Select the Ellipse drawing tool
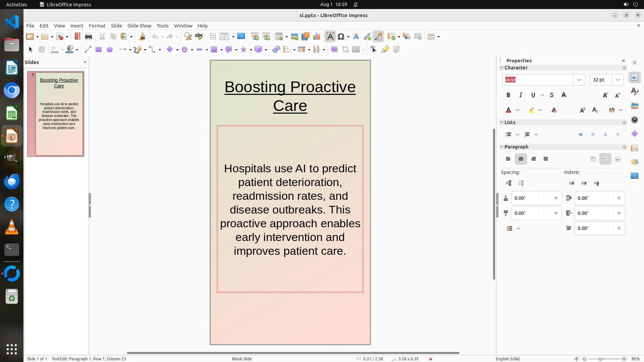The image size is (644, 362). 109,50
